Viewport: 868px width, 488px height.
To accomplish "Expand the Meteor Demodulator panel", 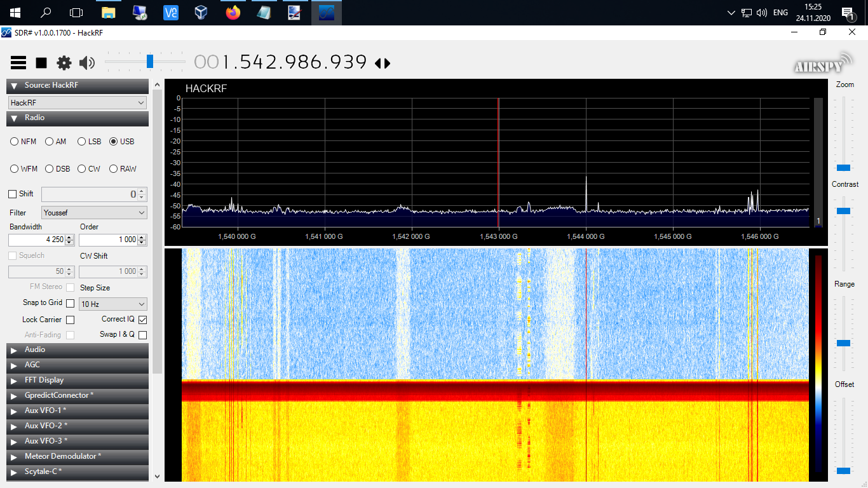I will pos(62,456).
